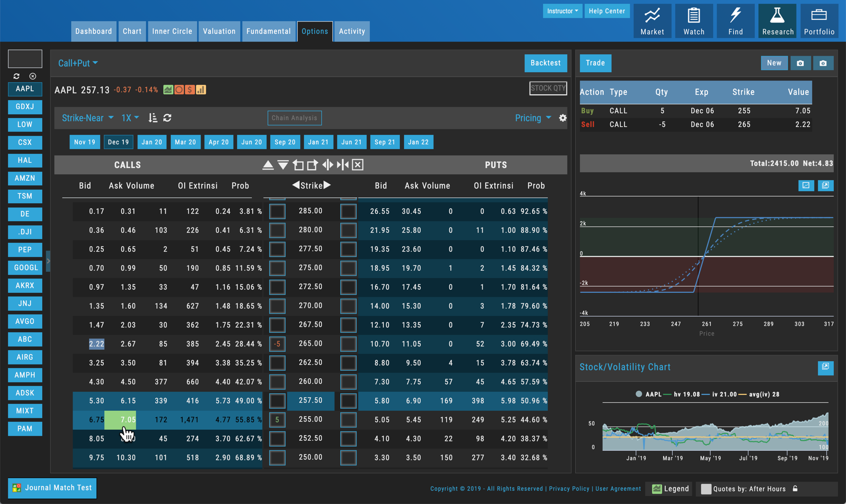This screenshot has height=504, width=846.
Task: Click the down triangle icon in chain toolbar
Action: (x=283, y=165)
